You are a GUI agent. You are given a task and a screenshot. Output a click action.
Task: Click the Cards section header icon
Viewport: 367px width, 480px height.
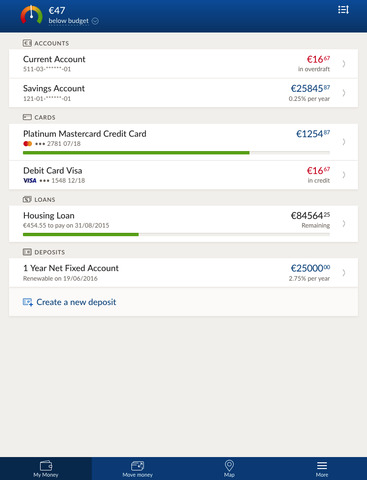click(27, 117)
